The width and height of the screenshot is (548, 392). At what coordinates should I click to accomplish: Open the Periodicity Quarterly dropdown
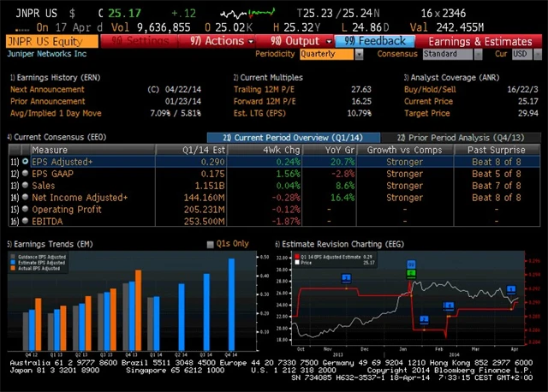(x=331, y=54)
